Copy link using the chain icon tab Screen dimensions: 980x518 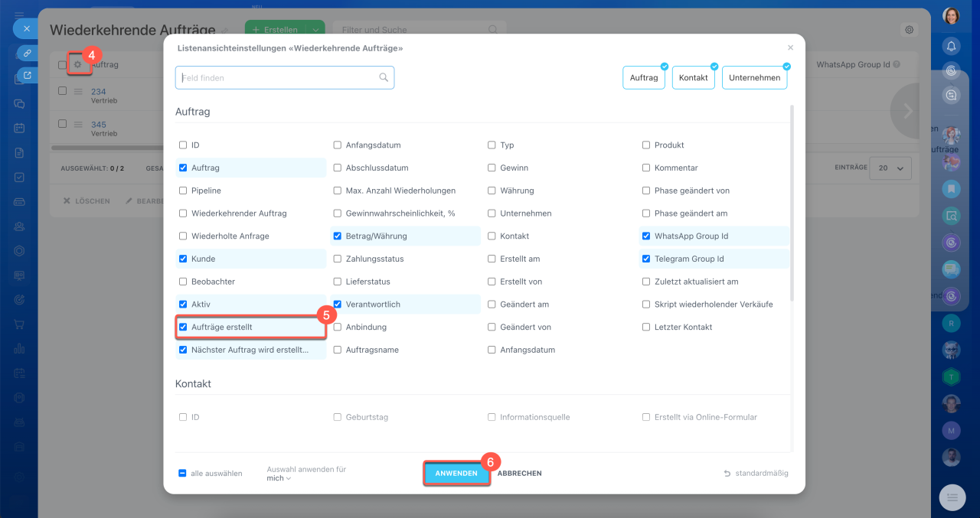tap(27, 54)
